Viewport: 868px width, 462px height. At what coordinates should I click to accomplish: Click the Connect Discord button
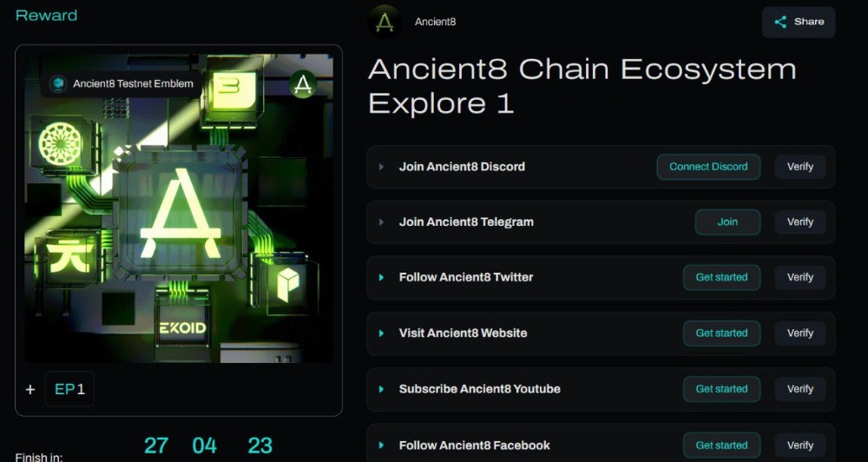coord(708,167)
